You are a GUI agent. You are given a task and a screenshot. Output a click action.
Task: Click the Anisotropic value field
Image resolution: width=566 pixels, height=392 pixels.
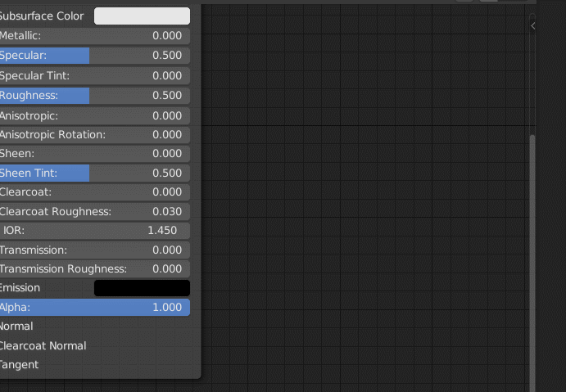click(95, 115)
